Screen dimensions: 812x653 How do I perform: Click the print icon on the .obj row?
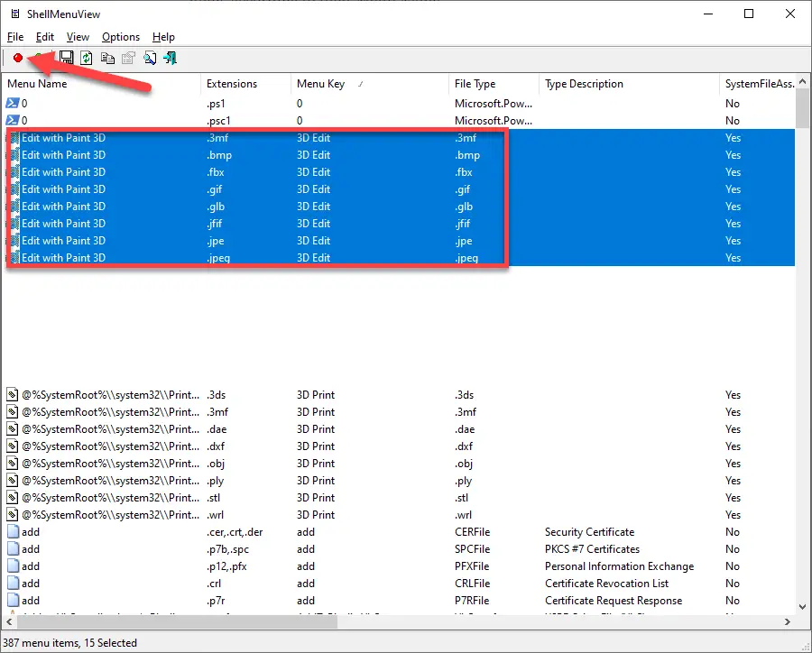tap(13, 463)
